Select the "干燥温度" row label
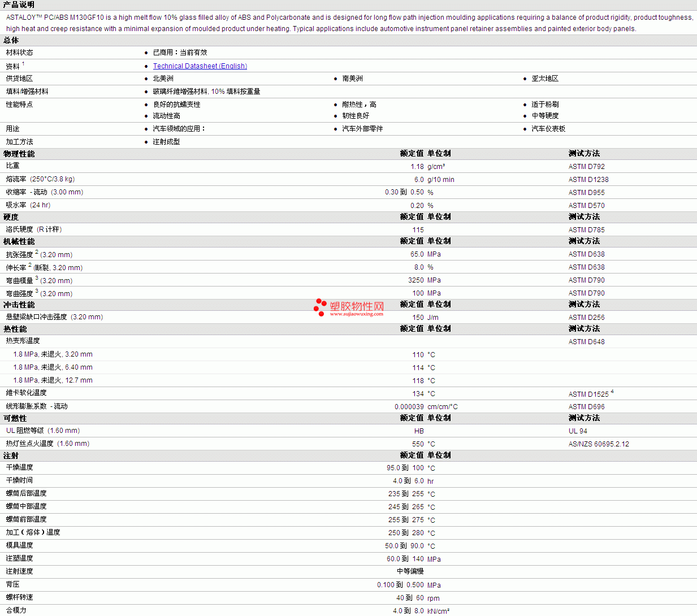 coord(20,467)
